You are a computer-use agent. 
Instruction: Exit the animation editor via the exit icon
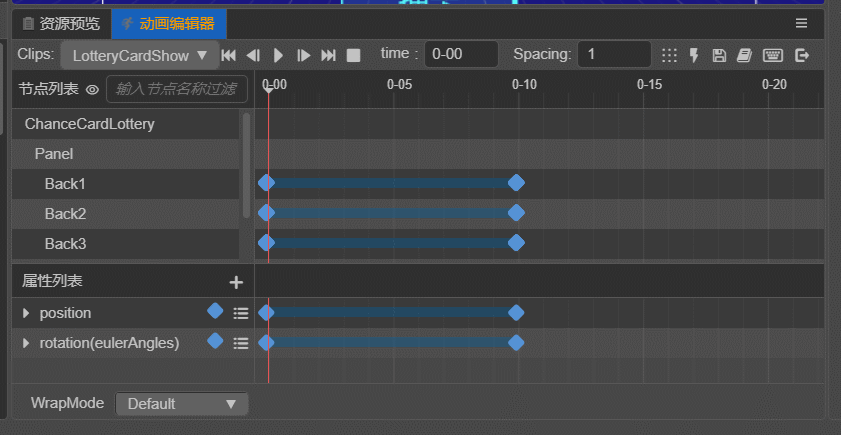point(801,55)
